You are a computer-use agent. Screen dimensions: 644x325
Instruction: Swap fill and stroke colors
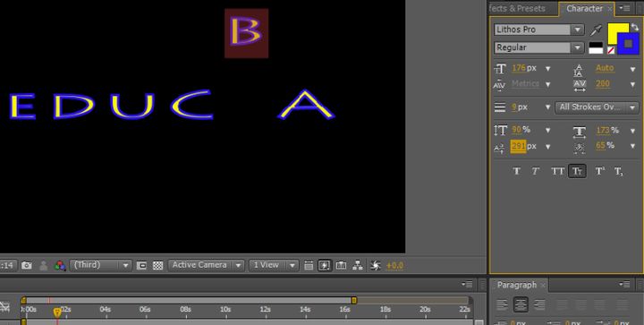click(x=635, y=27)
